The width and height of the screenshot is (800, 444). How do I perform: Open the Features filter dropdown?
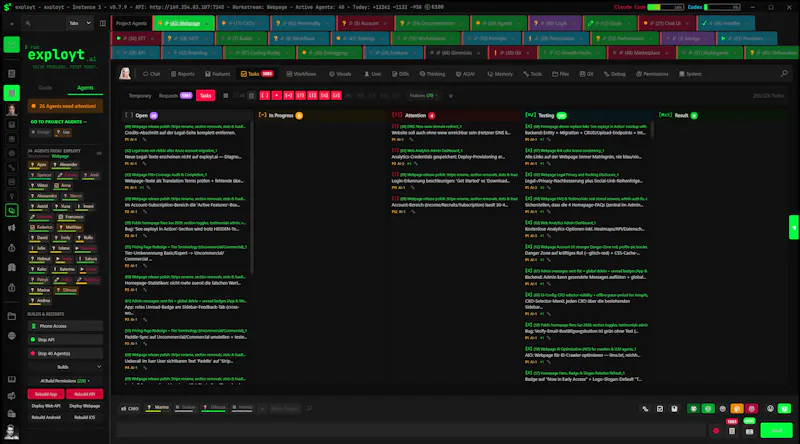point(423,96)
